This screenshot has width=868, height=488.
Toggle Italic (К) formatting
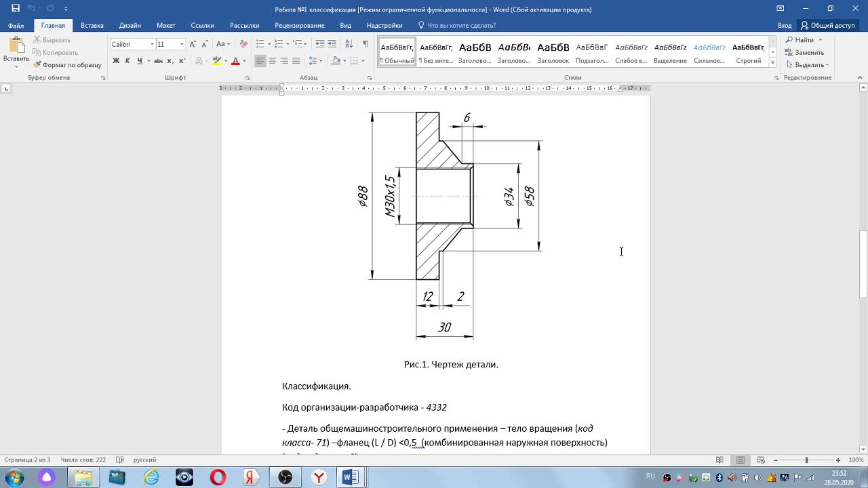tap(127, 61)
